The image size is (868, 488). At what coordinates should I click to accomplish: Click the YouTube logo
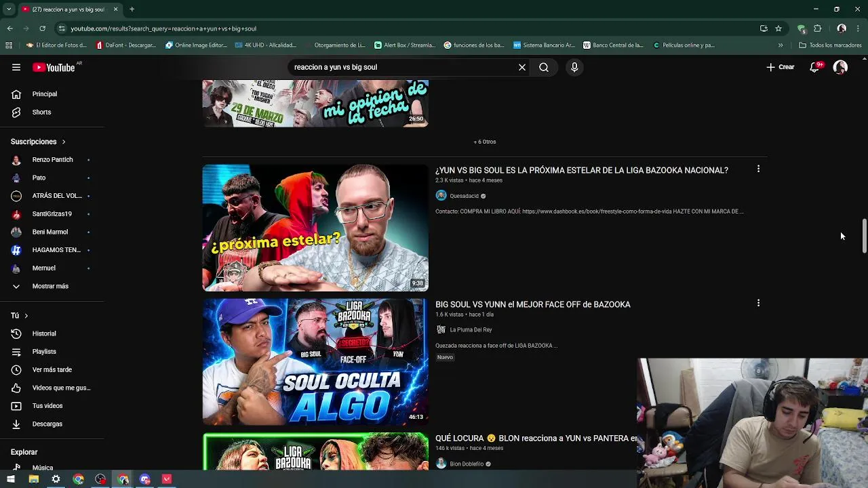pos(54,67)
